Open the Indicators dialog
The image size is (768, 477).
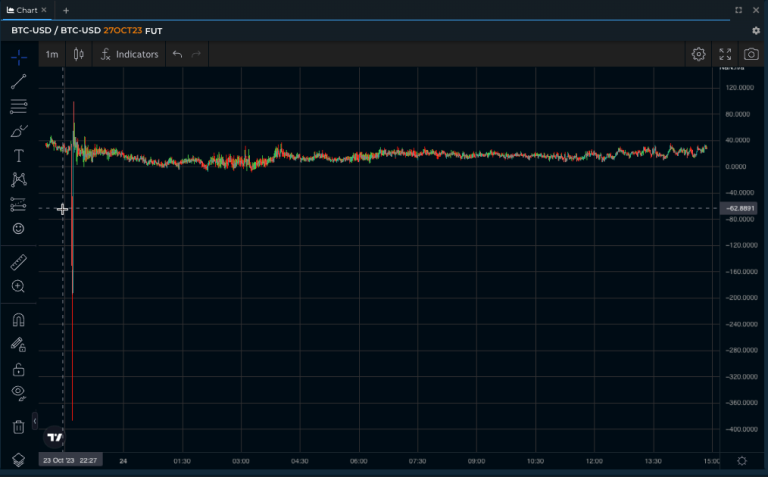point(129,54)
